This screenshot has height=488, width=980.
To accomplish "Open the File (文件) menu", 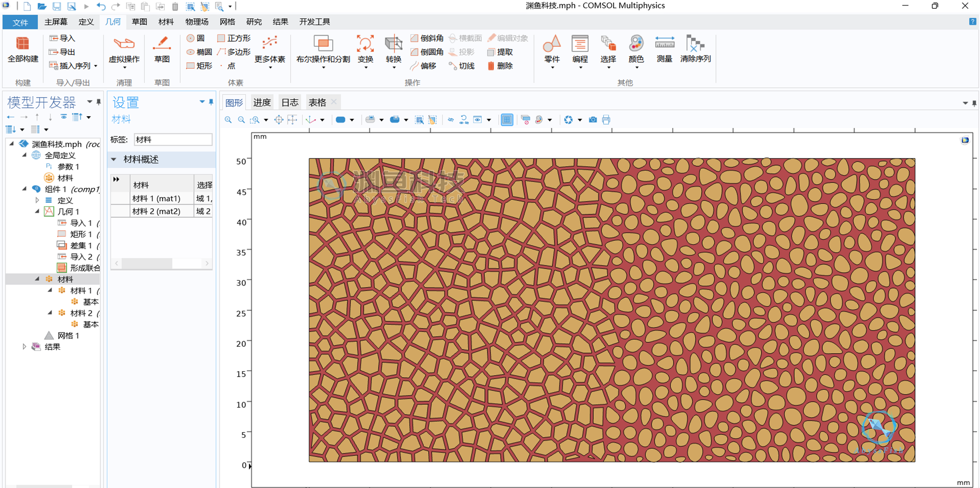I will pos(20,22).
